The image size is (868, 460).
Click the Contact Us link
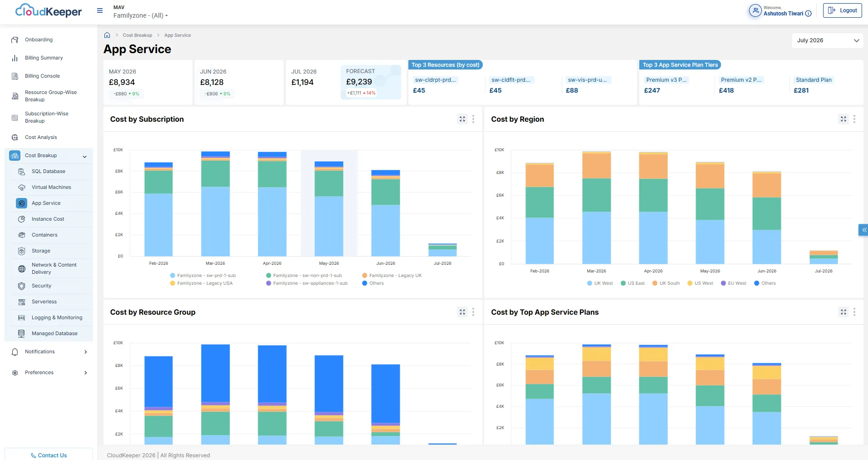49,455
